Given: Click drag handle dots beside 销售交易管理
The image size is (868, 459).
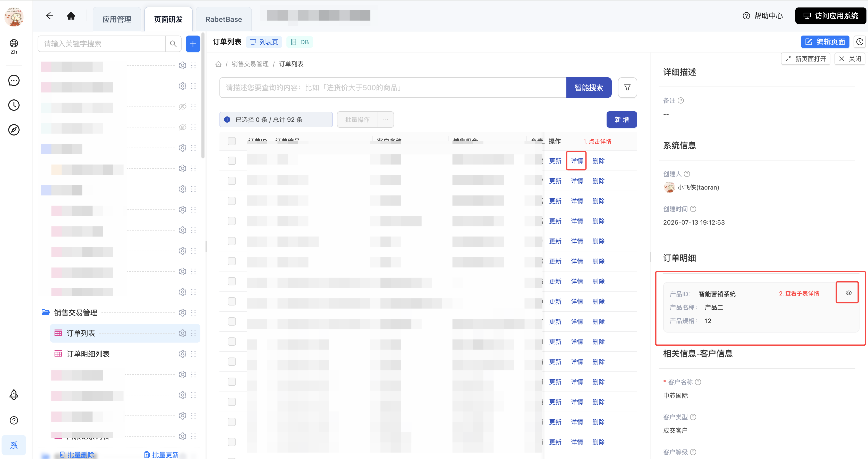Looking at the screenshot, I should (x=193, y=313).
